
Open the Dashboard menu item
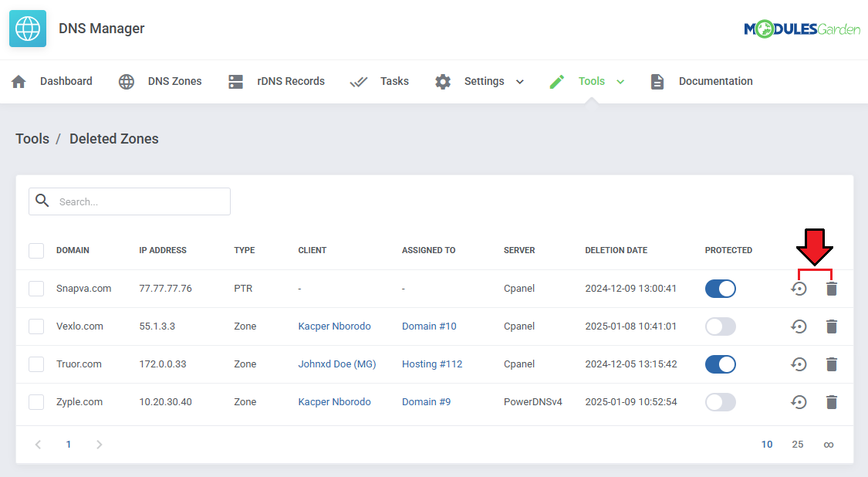point(66,82)
